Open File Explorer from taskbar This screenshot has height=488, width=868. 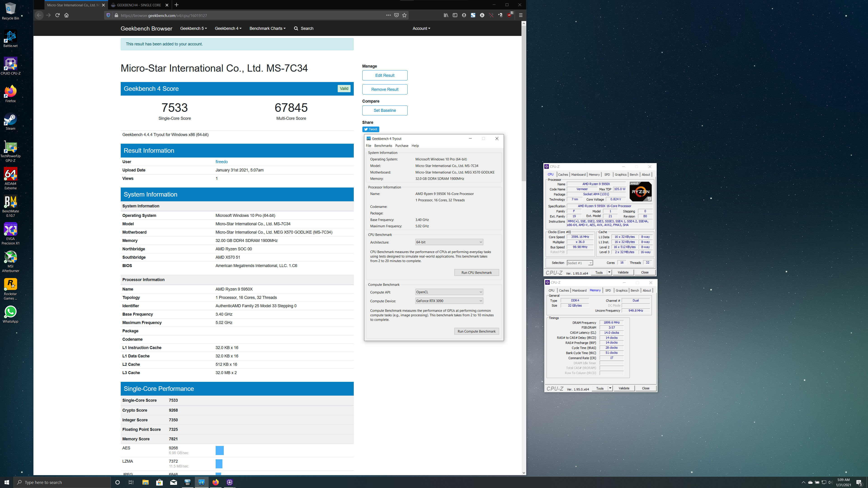145,482
